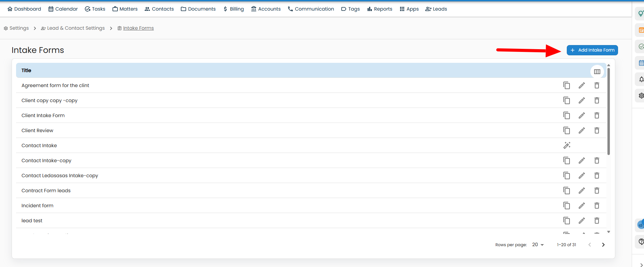Delete the Incident form row
Viewport: 644px width, 267px height.
pos(597,206)
